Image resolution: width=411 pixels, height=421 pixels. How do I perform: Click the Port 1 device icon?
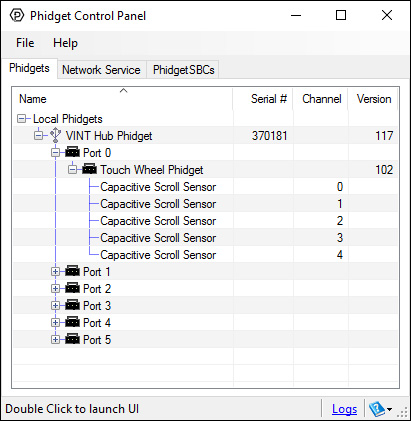pyautogui.click(x=72, y=271)
